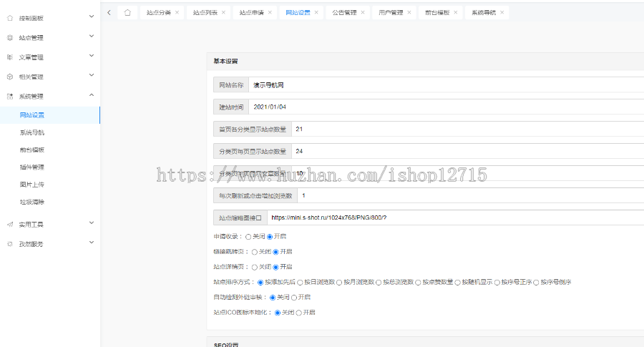Click the 建站时间 date field
Screen dimensions: 644x347
tap(446, 107)
